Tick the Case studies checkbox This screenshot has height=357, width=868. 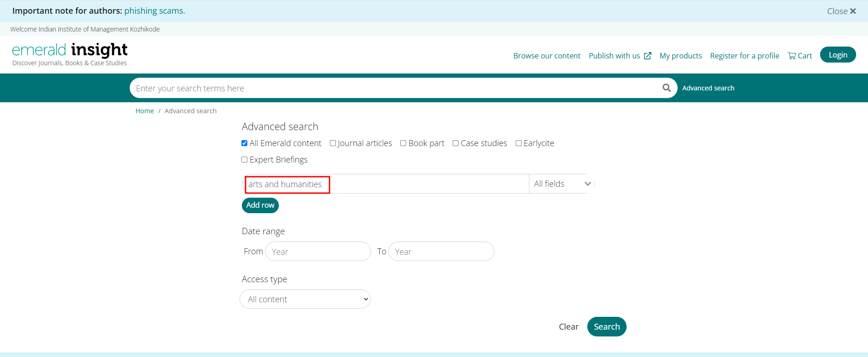(455, 143)
